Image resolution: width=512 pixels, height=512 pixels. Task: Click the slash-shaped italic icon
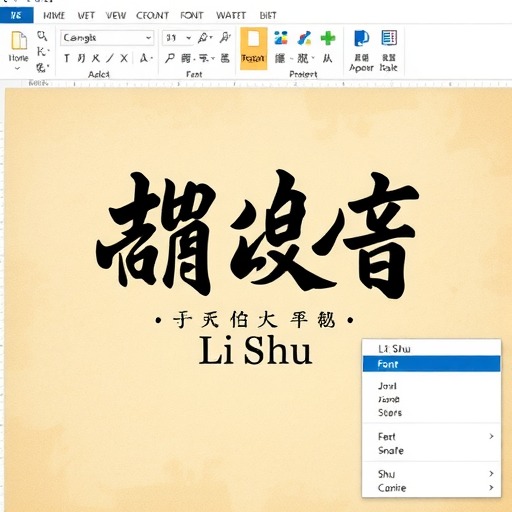pyautogui.click(x=110, y=59)
